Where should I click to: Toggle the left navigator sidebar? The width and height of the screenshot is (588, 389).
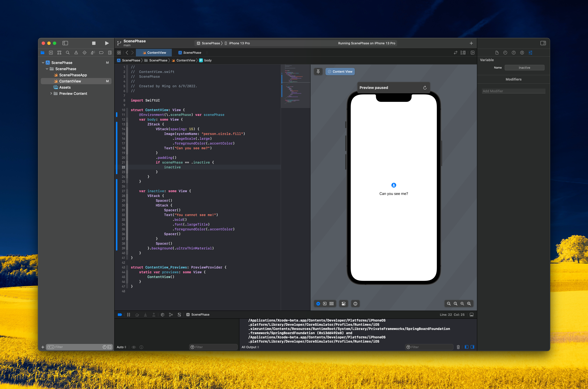click(x=65, y=43)
